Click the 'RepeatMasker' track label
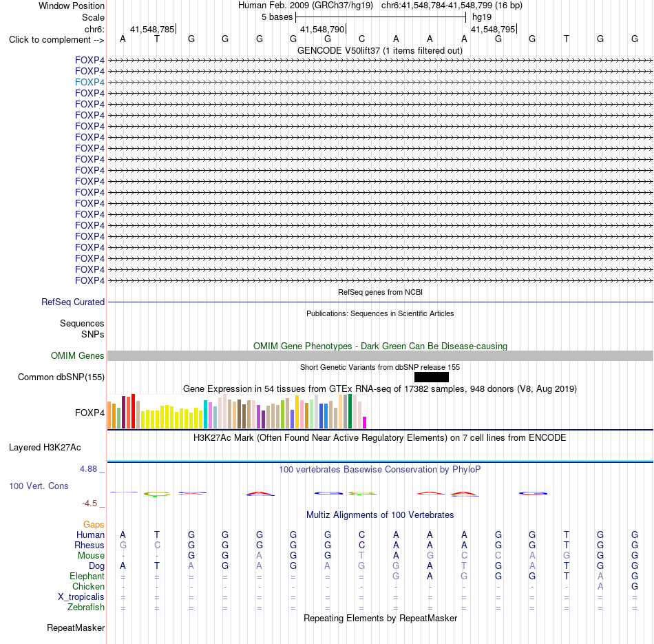The width and height of the screenshot is (654, 644). click(76, 628)
